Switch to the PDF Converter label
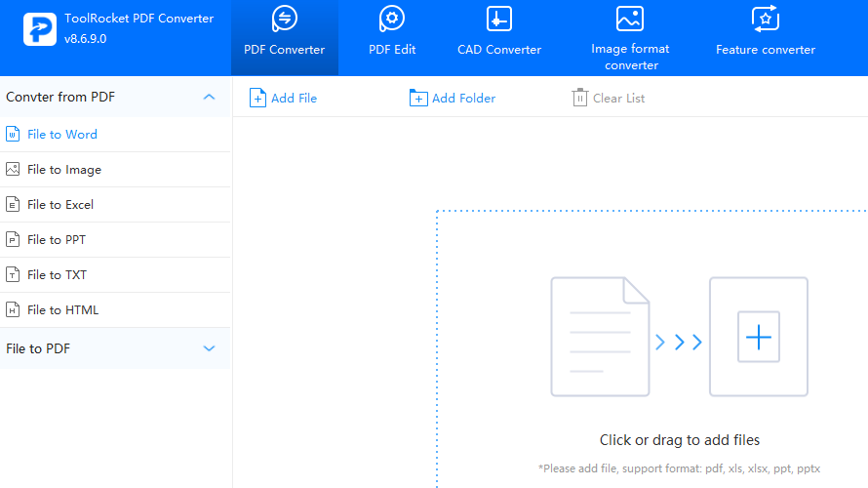Screen dimensions: 868x488 285,50
